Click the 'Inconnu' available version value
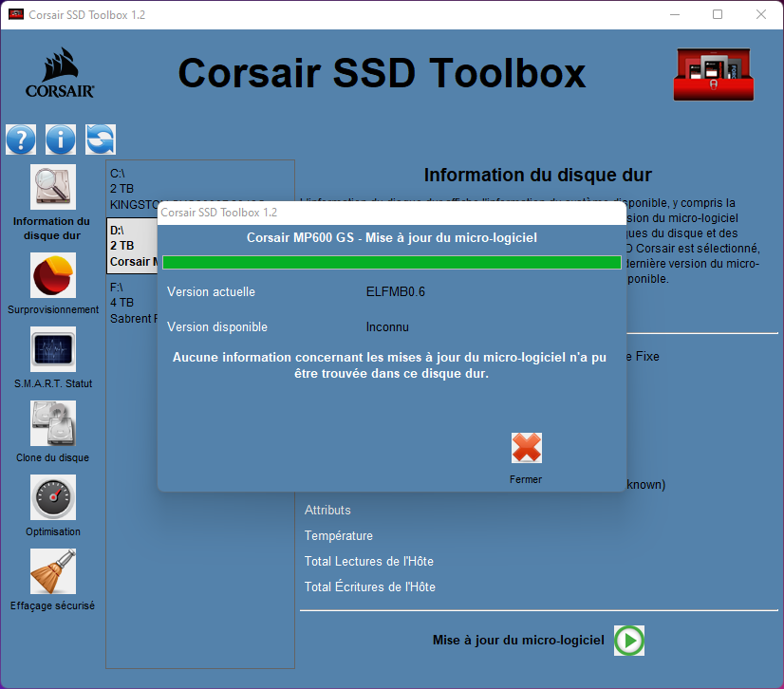The image size is (784, 689). coord(387,327)
